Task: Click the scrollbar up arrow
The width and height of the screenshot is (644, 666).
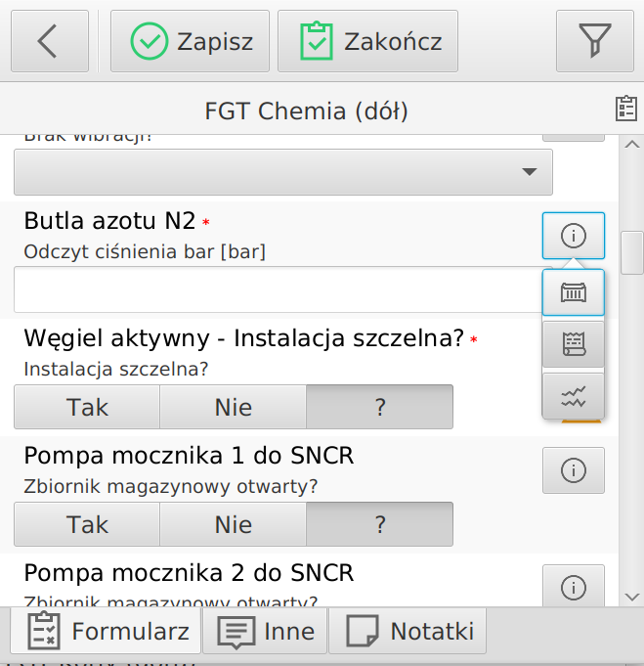Action: tap(632, 145)
